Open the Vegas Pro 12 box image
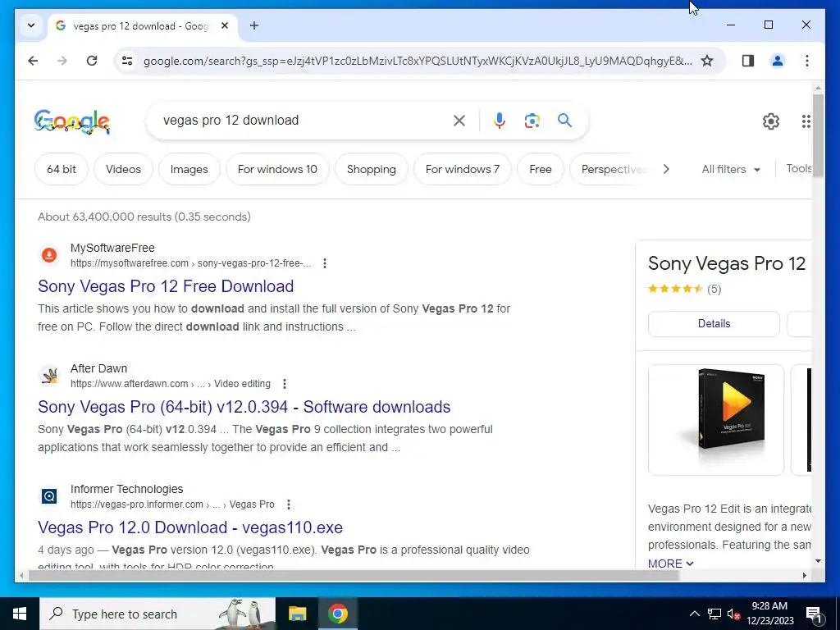The width and height of the screenshot is (840, 630). coord(715,419)
